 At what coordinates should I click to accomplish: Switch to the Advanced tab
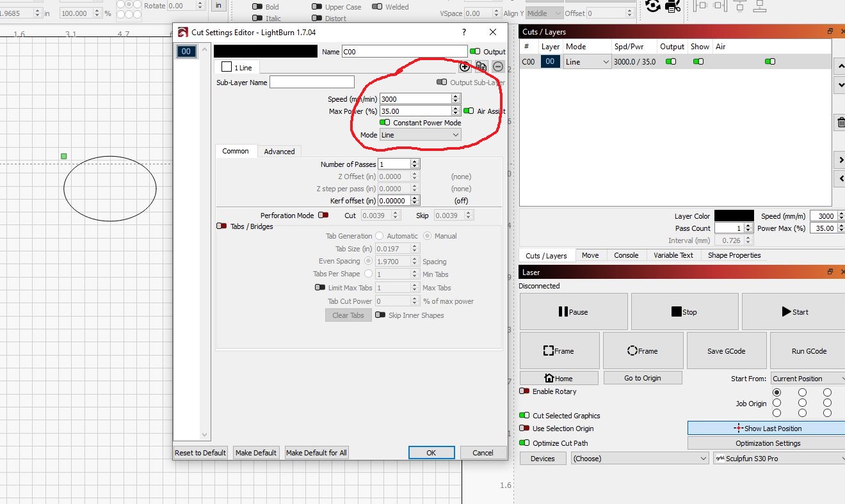pyautogui.click(x=279, y=151)
